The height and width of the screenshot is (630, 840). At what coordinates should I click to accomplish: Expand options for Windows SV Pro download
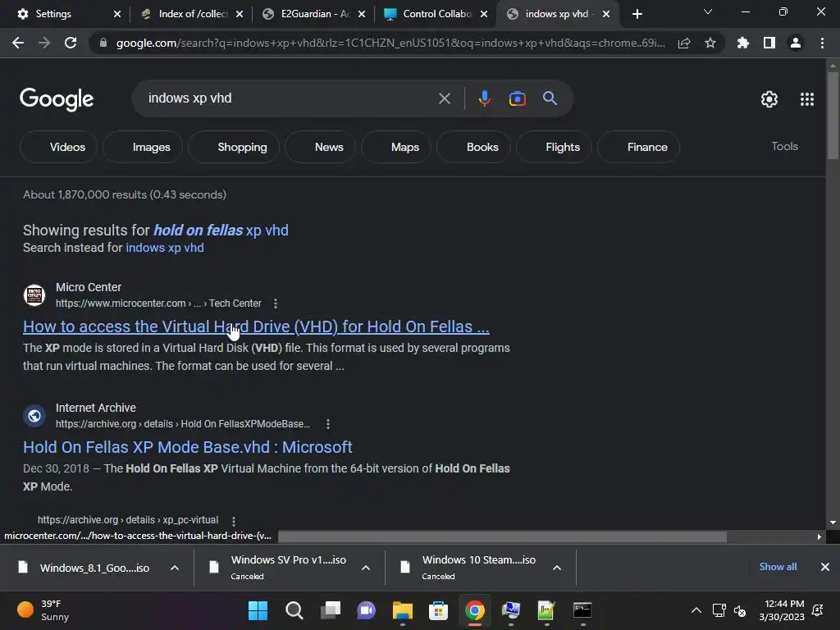point(366,568)
